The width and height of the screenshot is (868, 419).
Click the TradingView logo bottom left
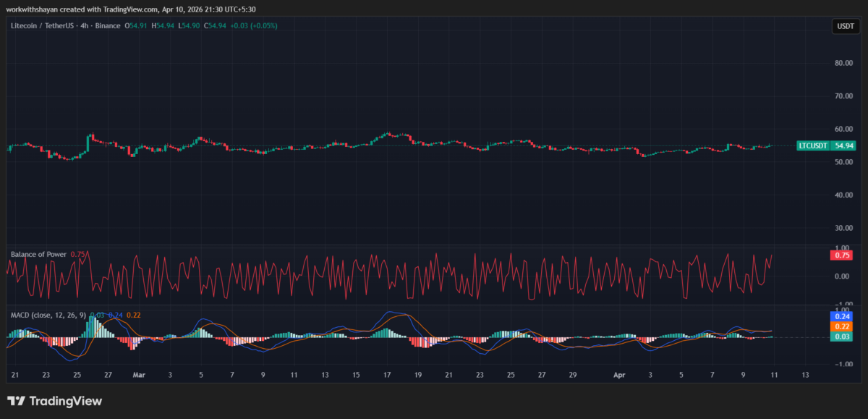54,401
